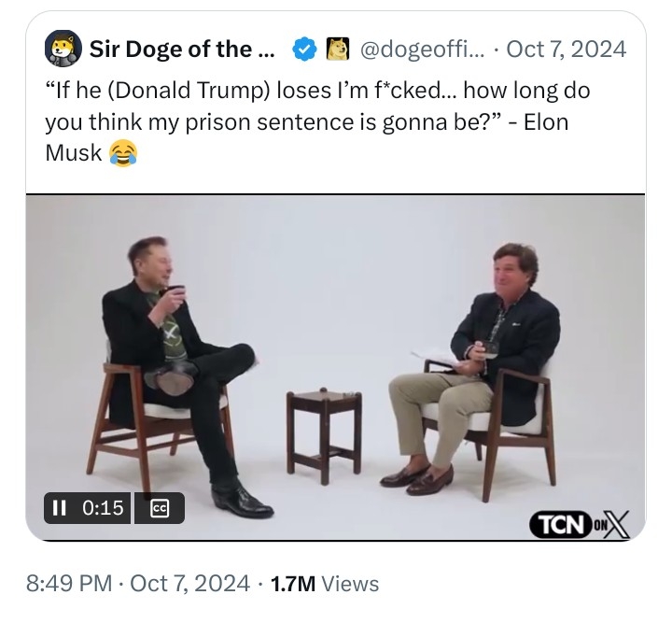Viewport: 672px width, 623px height.
Task: Click the 0:15 video time indicator
Action: point(103,508)
